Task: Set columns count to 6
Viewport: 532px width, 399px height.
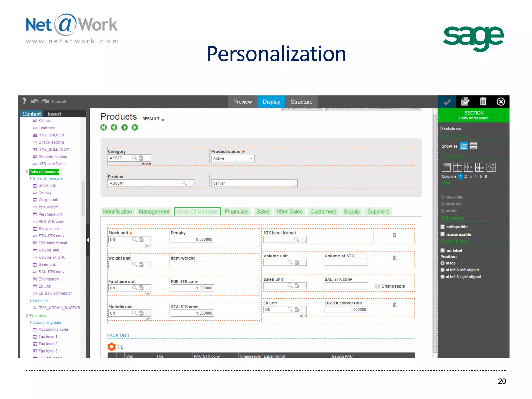Action: tap(486, 176)
